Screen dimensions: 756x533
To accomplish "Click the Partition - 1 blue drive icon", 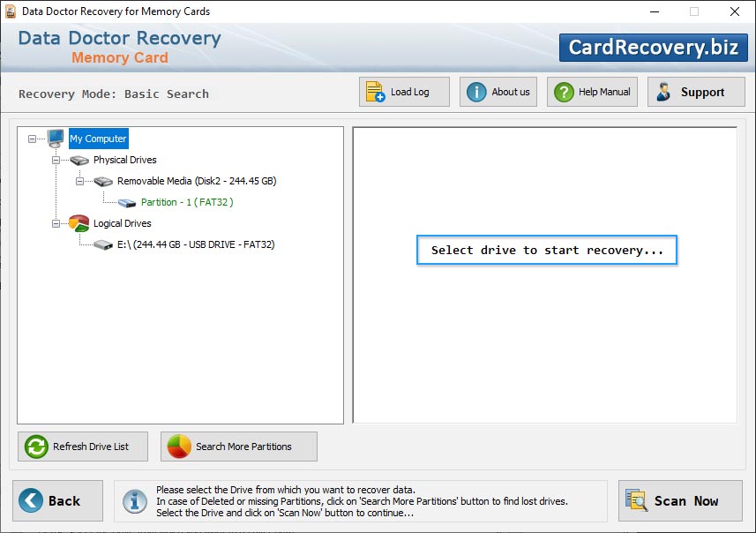I will coord(127,203).
